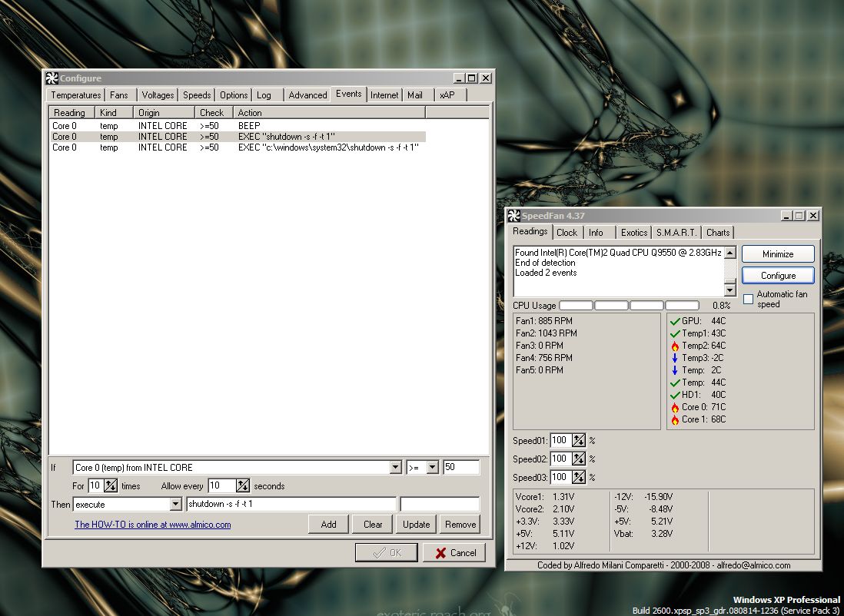
Task: Open the Voltages tab
Action: [157, 95]
